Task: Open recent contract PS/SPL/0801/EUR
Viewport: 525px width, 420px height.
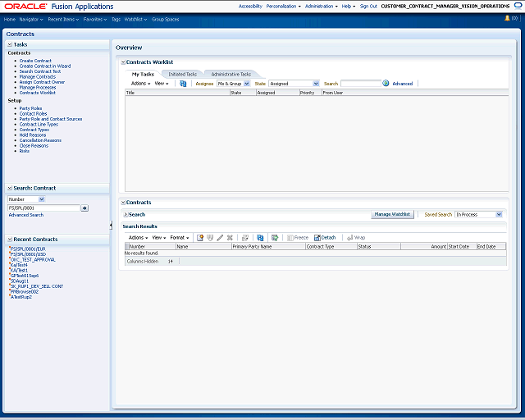Action: (28, 249)
